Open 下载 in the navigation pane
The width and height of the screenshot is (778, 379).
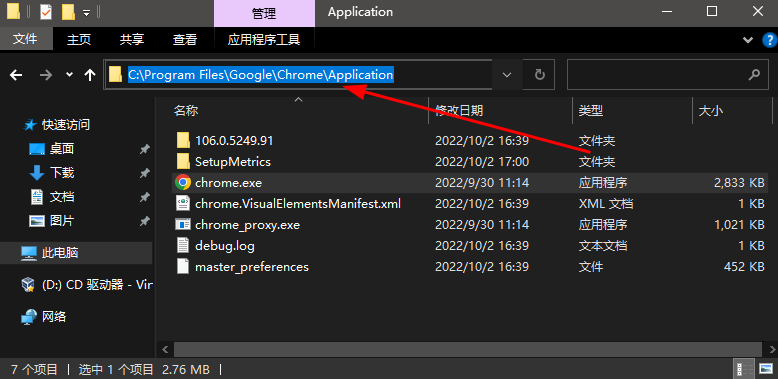[x=62, y=173]
